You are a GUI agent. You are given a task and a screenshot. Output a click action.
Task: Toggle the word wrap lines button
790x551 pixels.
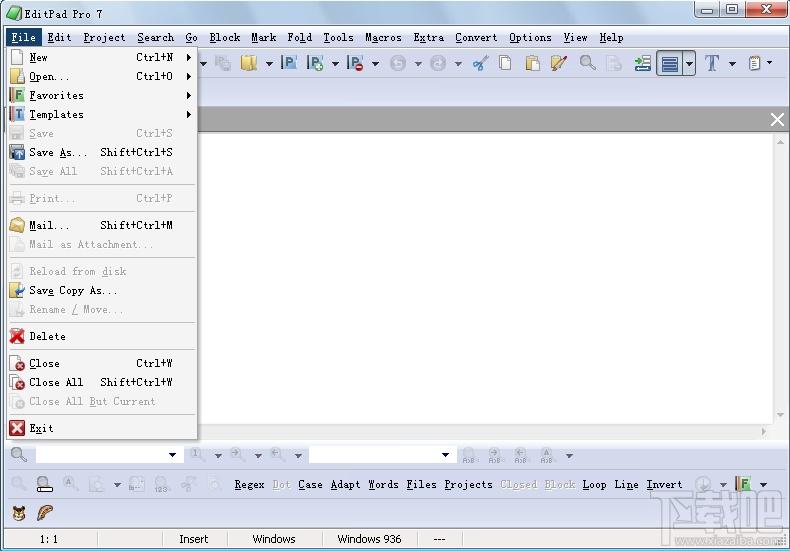point(670,63)
